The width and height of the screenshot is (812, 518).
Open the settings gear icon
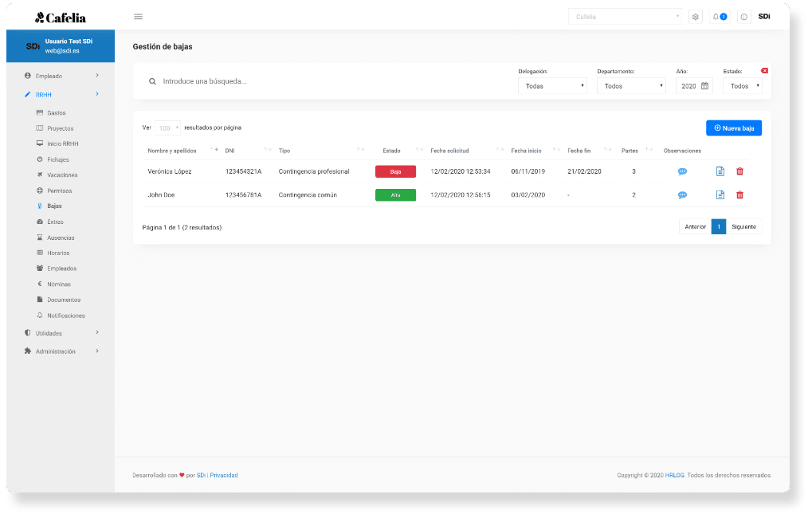point(695,17)
